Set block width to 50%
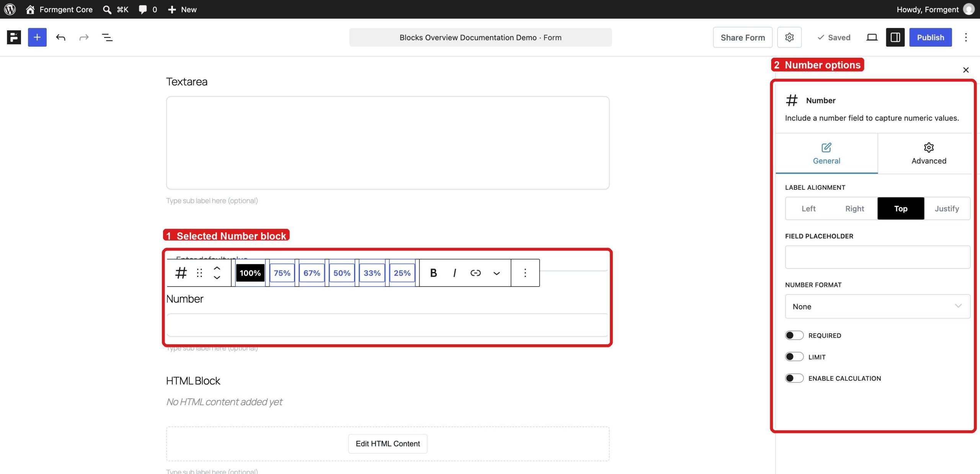Screen dimensions: 980x474 (342, 273)
